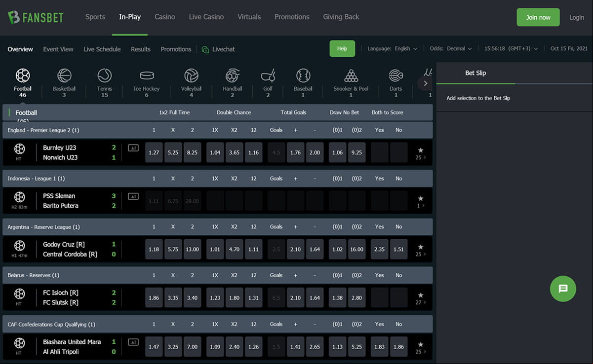Open the Virtuals menu item
Viewport: 593px width, 364px height.
coord(249,17)
